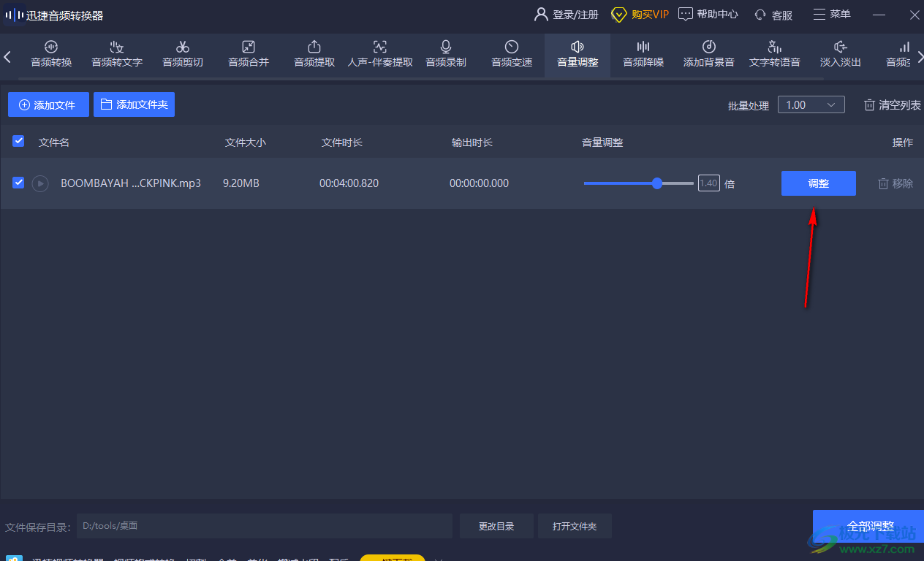Screen dimensions: 924x561
Task: Go to the 添加背景音 tool
Action: 709,55
